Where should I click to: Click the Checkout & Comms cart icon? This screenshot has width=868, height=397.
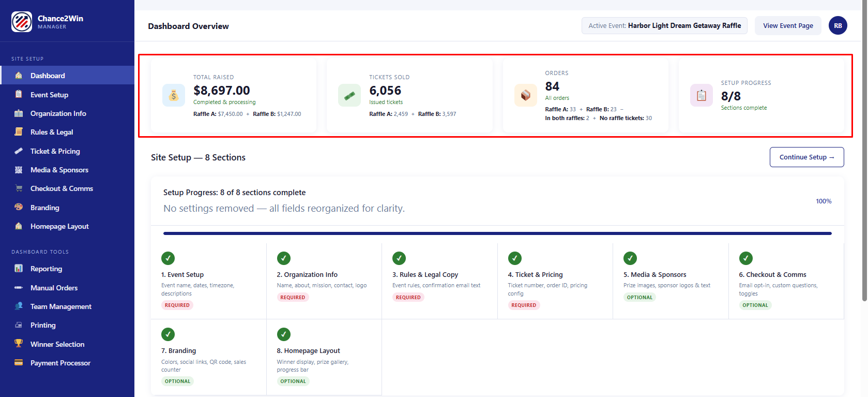(19, 188)
